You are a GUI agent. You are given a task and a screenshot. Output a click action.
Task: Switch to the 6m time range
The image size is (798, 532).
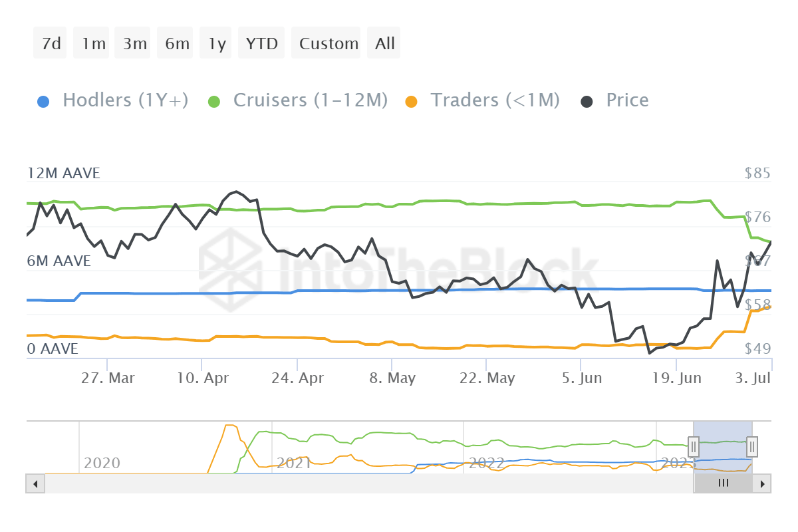[177, 44]
